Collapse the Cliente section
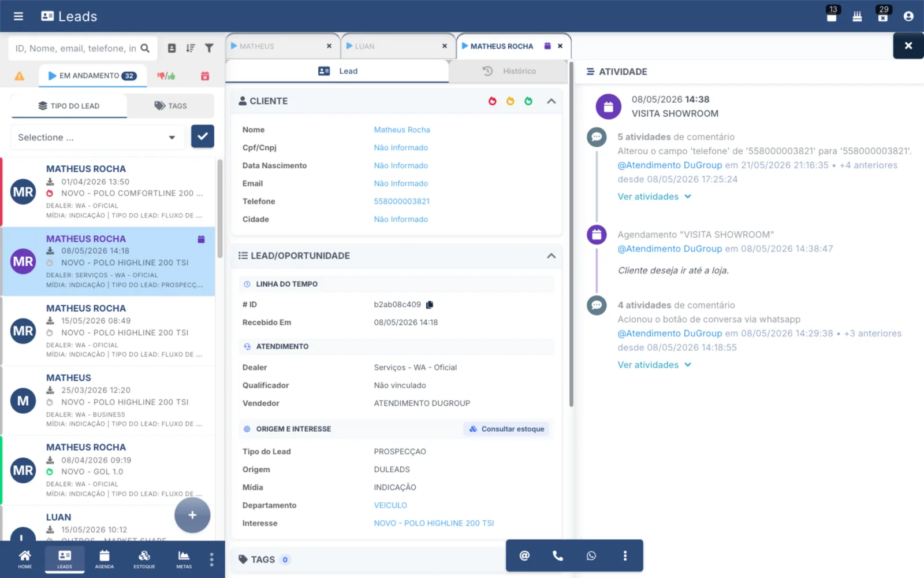Viewport: 924px width, 578px height. click(552, 101)
